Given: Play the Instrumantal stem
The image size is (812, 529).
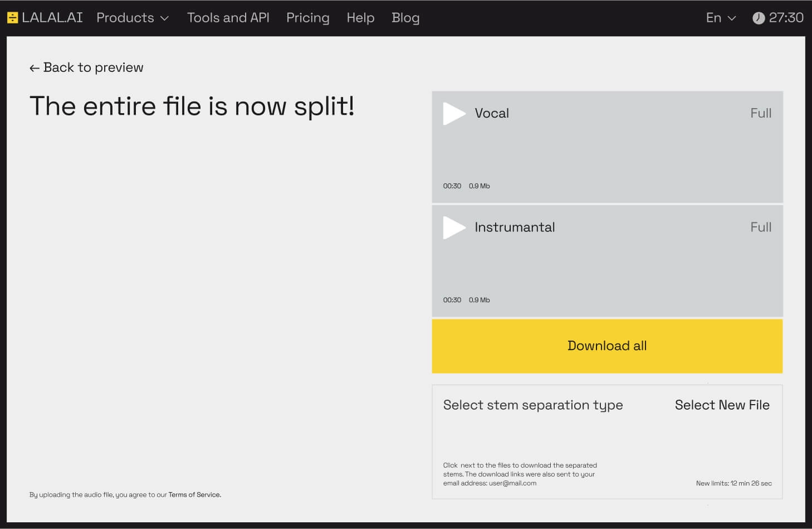Looking at the screenshot, I should 454,227.
